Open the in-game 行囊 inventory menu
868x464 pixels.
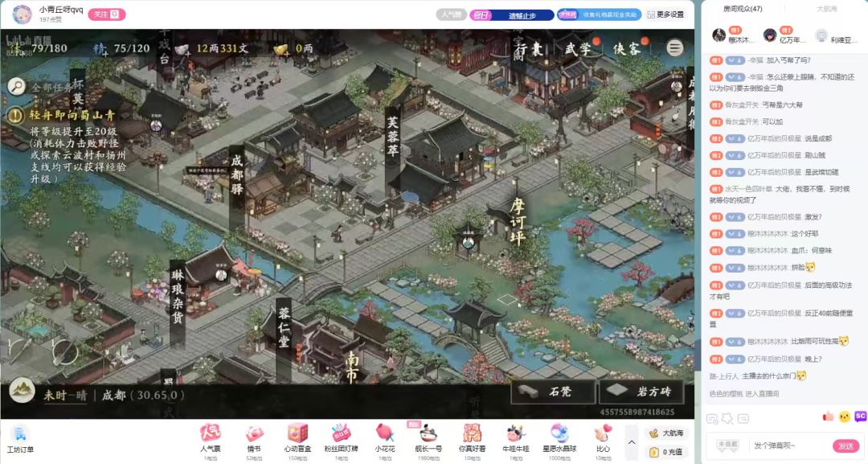(530, 49)
